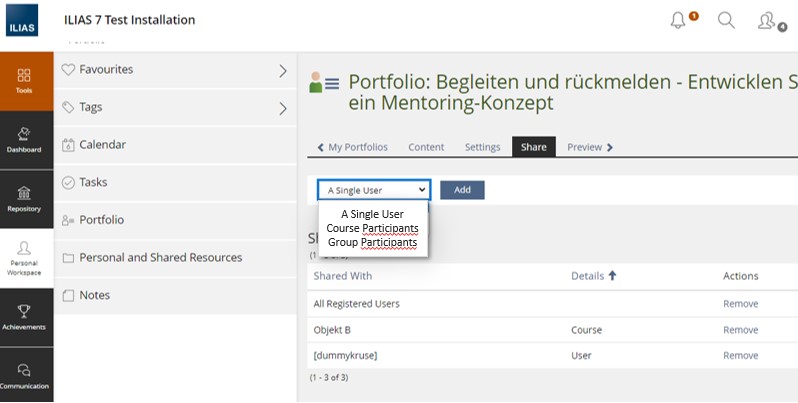Switch to the Settings tab
Screen dimensions: 798x403
click(x=482, y=147)
